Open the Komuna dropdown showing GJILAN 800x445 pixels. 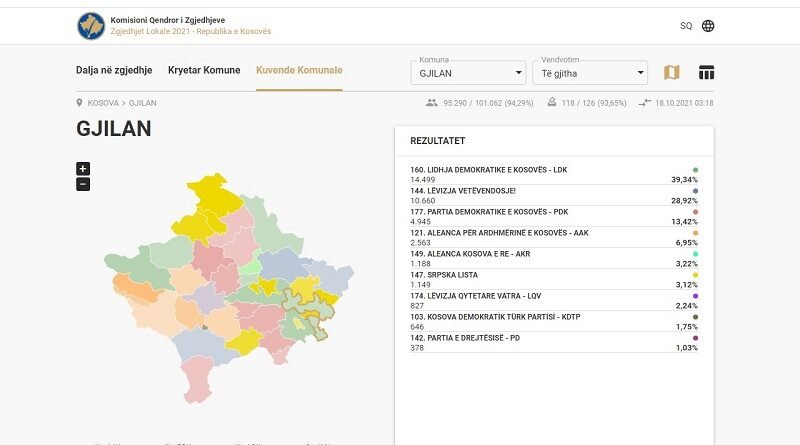pyautogui.click(x=469, y=73)
